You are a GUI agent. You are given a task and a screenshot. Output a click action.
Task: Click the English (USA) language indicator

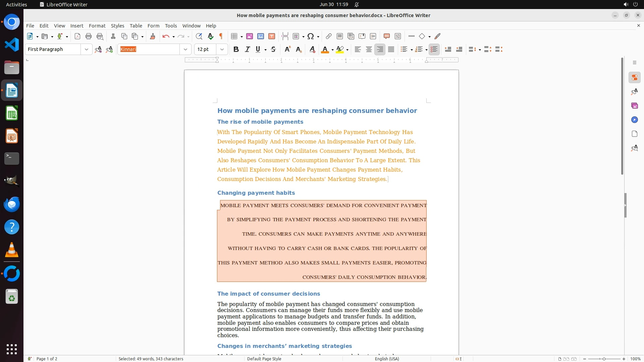387,359
